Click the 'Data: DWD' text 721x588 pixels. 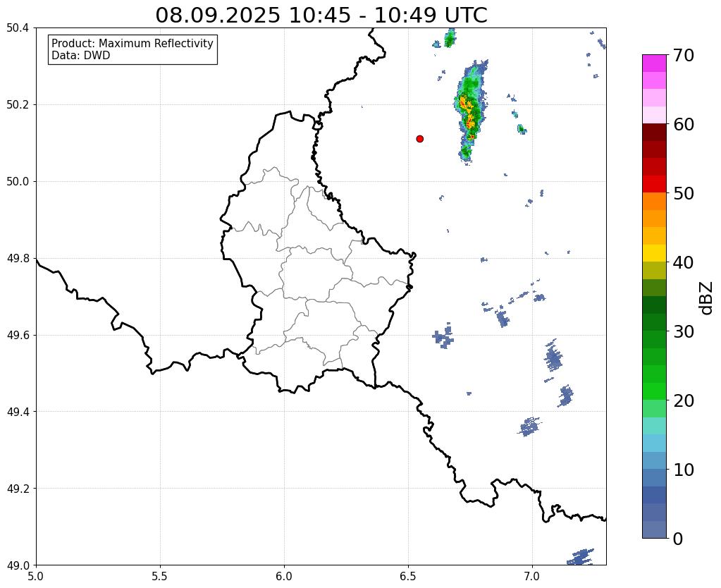81,56
